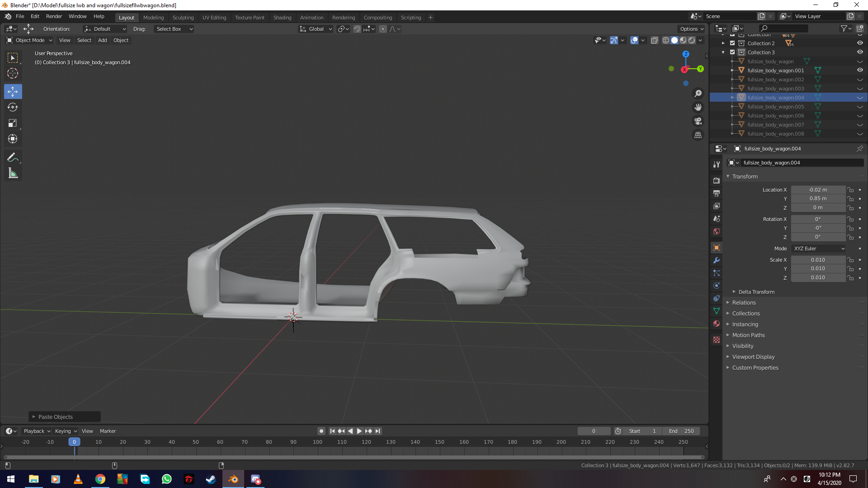
Task: Open the Material properties tab
Action: point(717,324)
